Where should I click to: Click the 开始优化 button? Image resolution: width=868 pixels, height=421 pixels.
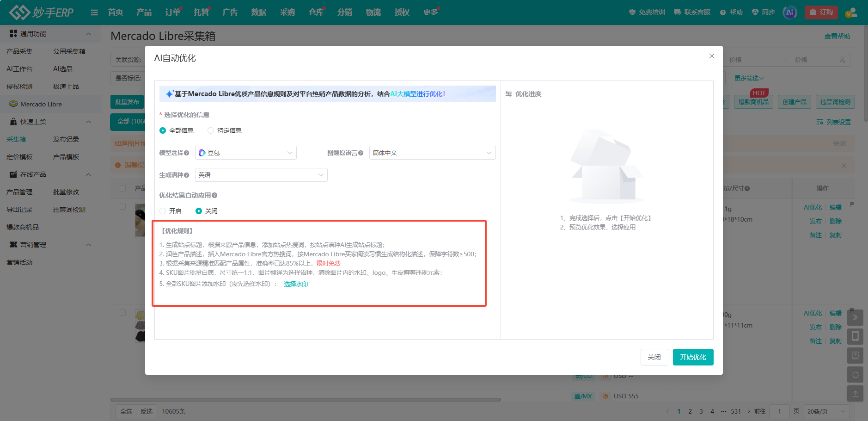(693, 357)
